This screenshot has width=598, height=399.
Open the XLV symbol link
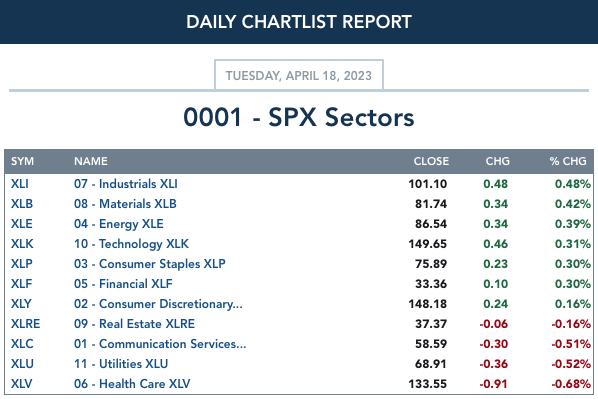(x=22, y=383)
